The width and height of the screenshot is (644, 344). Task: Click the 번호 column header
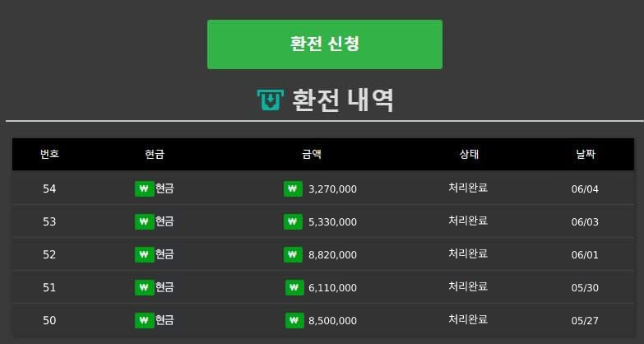click(49, 154)
